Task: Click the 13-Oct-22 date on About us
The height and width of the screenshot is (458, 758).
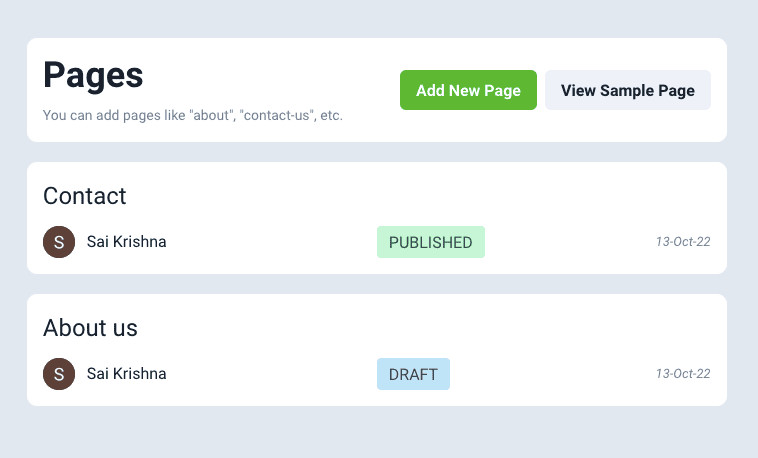Action: 683,374
